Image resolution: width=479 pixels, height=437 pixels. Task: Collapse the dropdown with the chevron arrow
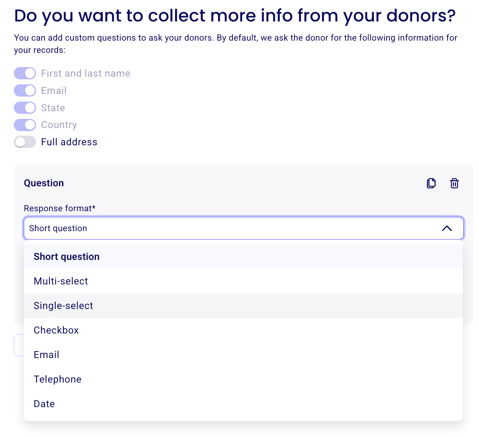[447, 228]
